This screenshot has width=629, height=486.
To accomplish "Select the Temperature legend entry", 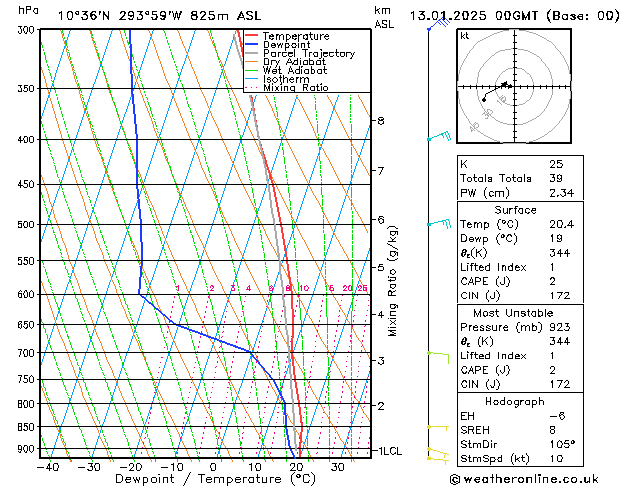I will (295, 36).
